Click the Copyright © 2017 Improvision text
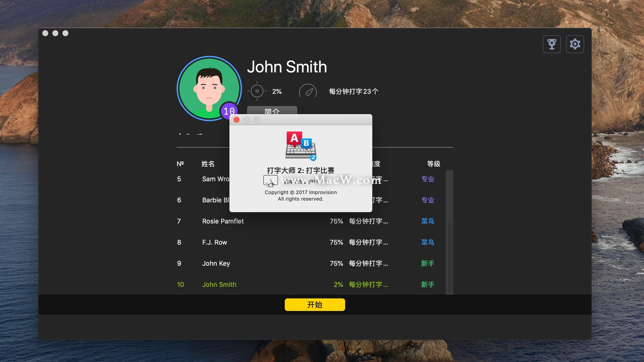This screenshot has height=362, width=644. (301, 192)
